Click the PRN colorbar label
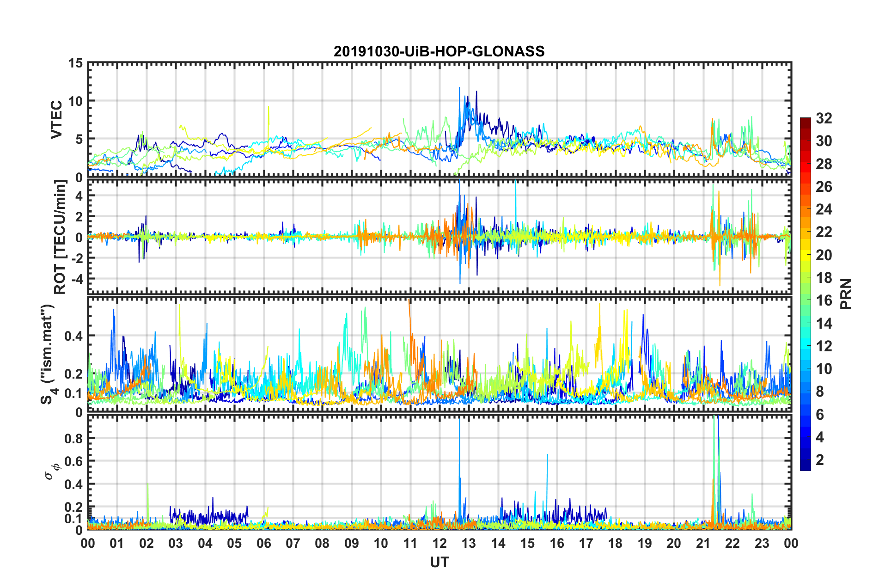 click(x=847, y=294)
